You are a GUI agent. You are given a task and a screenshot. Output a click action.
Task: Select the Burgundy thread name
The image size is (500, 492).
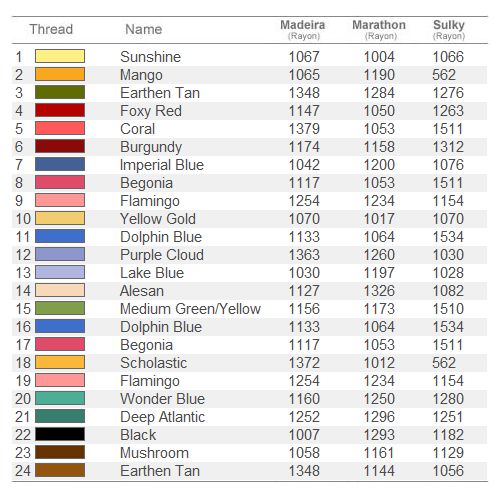tap(151, 147)
